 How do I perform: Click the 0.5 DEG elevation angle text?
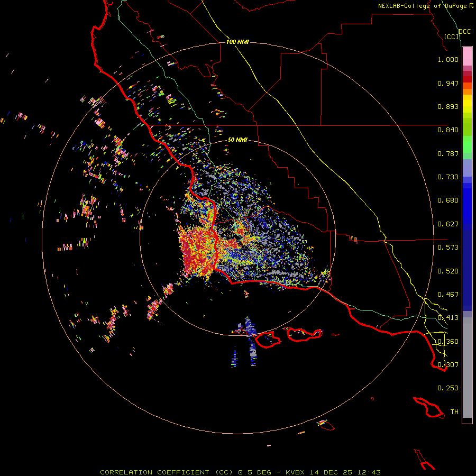[254, 472]
